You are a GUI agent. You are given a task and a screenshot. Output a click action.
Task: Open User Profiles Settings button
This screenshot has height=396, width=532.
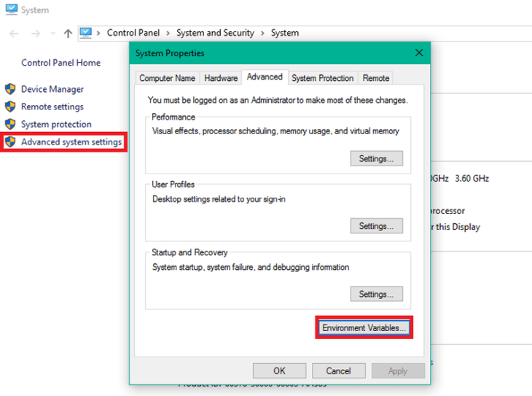pyautogui.click(x=376, y=226)
